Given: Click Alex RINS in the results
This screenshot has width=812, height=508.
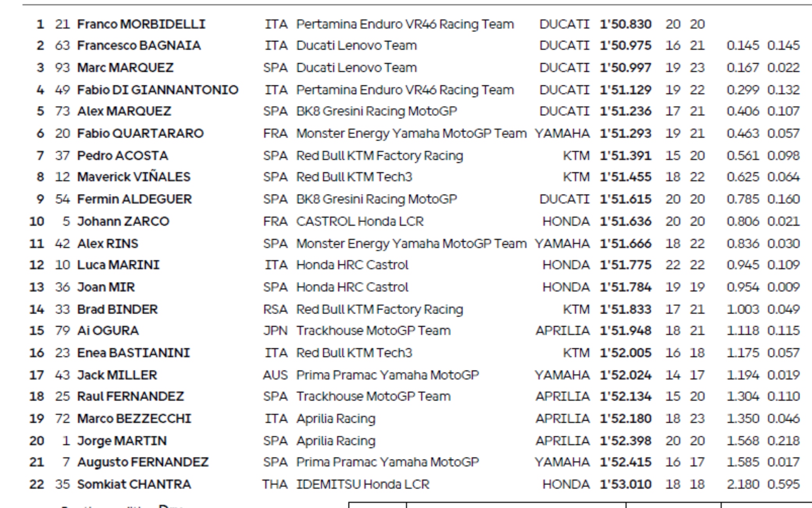Looking at the screenshot, I should pyautogui.click(x=107, y=244).
